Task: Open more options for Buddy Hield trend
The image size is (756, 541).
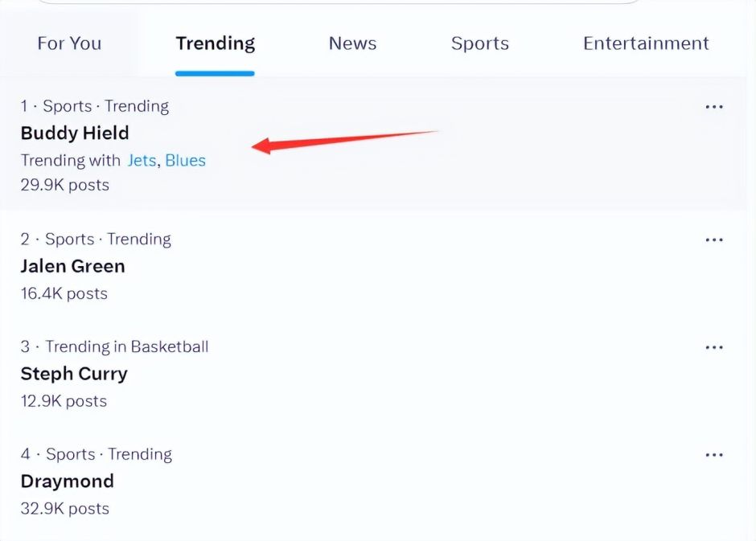Action: click(x=713, y=107)
